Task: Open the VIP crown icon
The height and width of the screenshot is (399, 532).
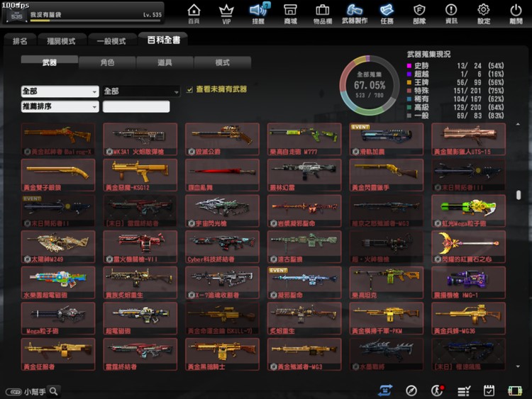Action: click(x=226, y=13)
